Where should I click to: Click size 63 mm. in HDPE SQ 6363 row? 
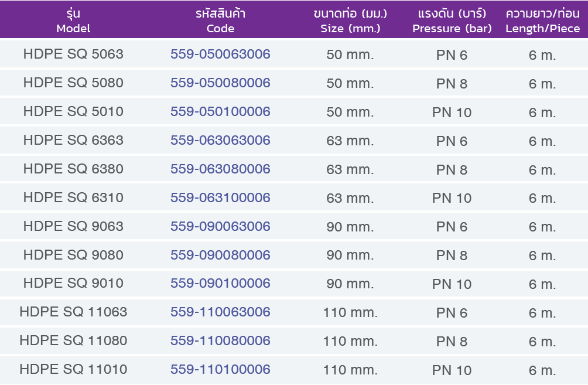click(350, 141)
